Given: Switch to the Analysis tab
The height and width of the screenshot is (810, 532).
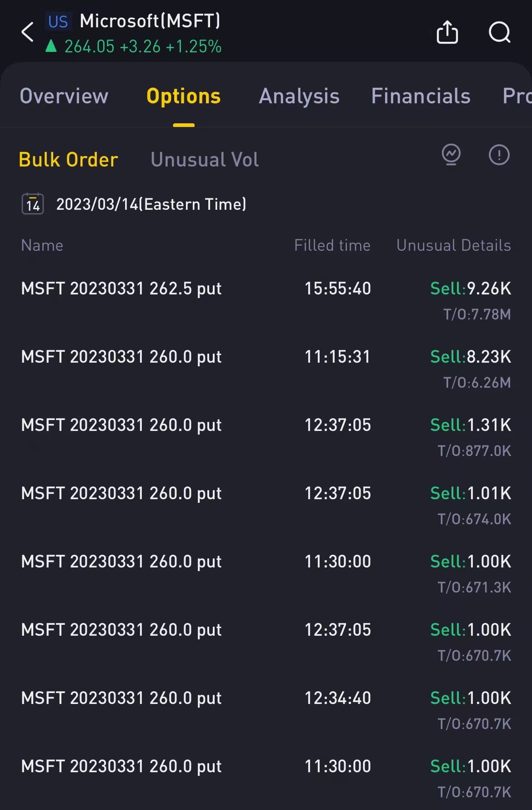Looking at the screenshot, I should coord(299,96).
